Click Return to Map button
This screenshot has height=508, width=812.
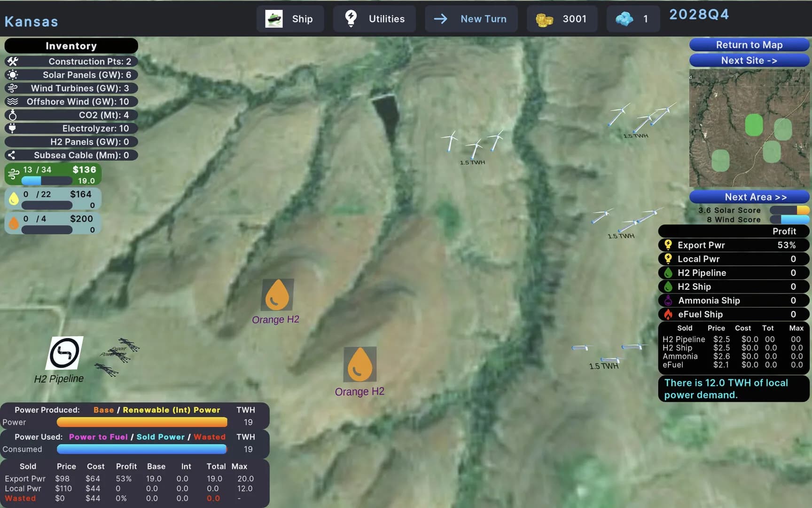[x=749, y=45]
